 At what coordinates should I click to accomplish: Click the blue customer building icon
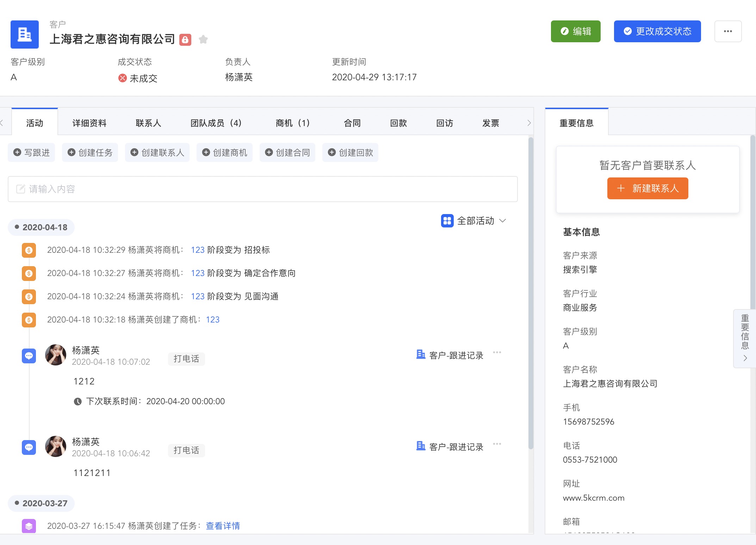(x=25, y=35)
